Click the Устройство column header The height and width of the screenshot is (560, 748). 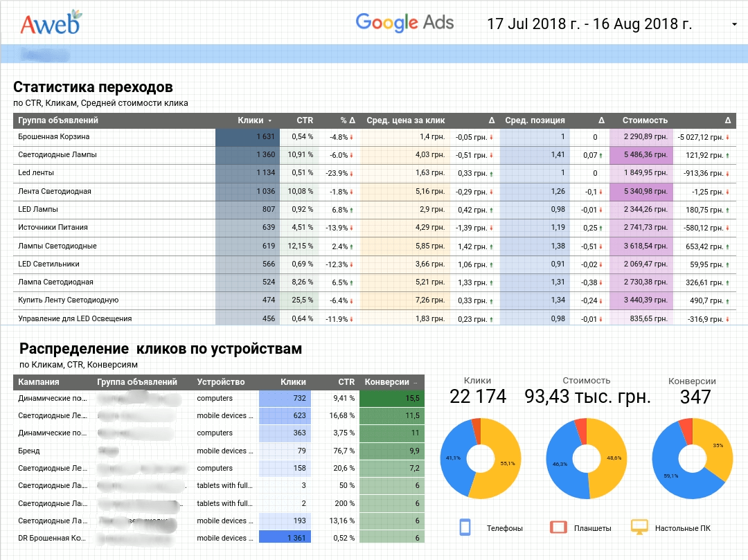coord(221,382)
